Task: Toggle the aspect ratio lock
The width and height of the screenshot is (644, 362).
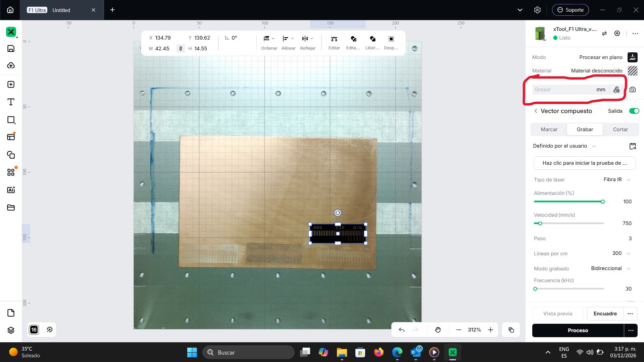Action: [x=181, y=49]
